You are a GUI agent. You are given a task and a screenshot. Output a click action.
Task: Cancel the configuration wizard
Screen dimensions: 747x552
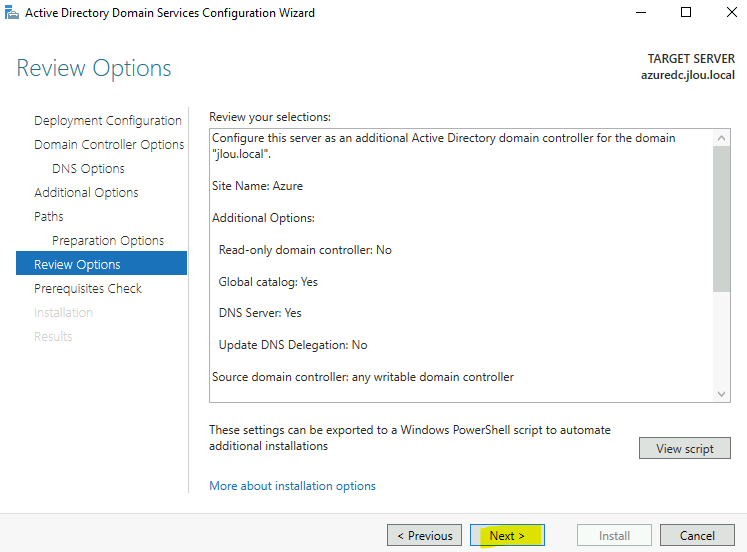697,535
